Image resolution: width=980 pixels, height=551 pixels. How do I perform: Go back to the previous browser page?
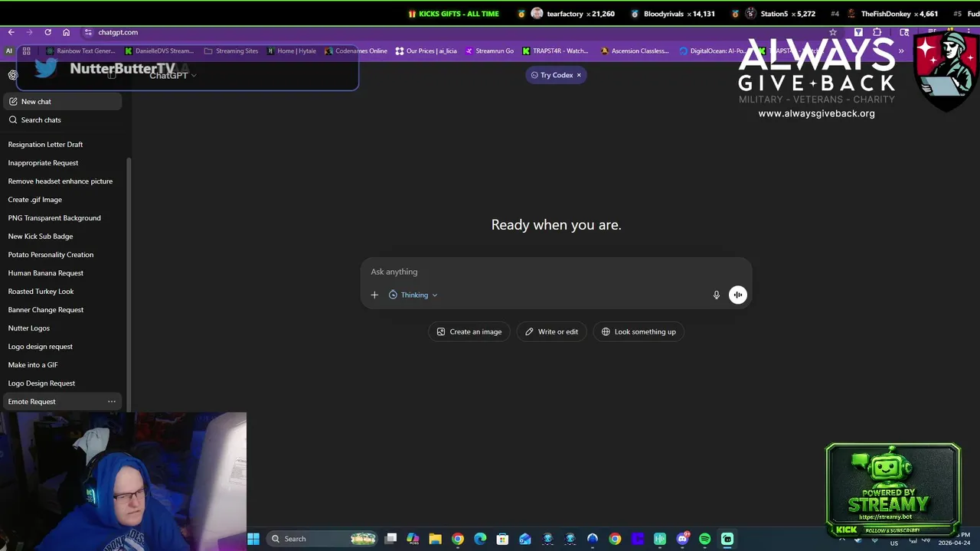tap(11, 32)
